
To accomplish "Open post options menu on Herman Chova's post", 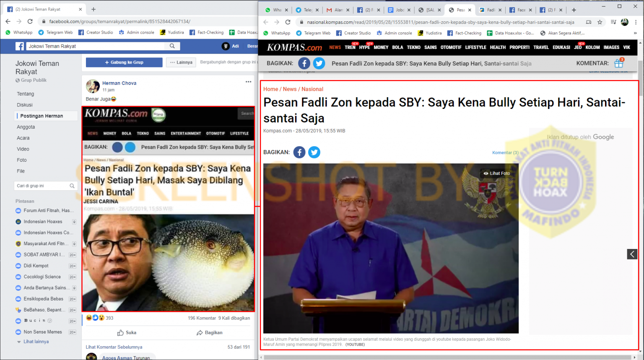I will [x=249, y=82].
